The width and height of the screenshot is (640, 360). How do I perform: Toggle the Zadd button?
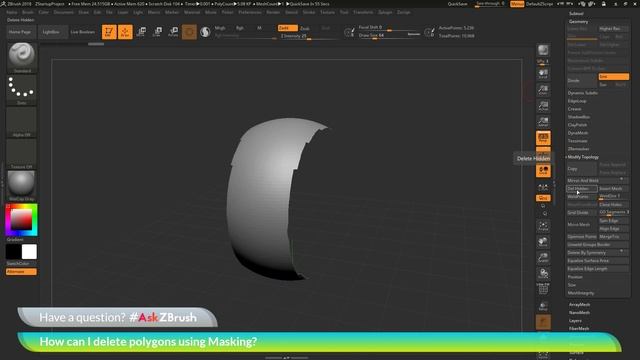287,28
